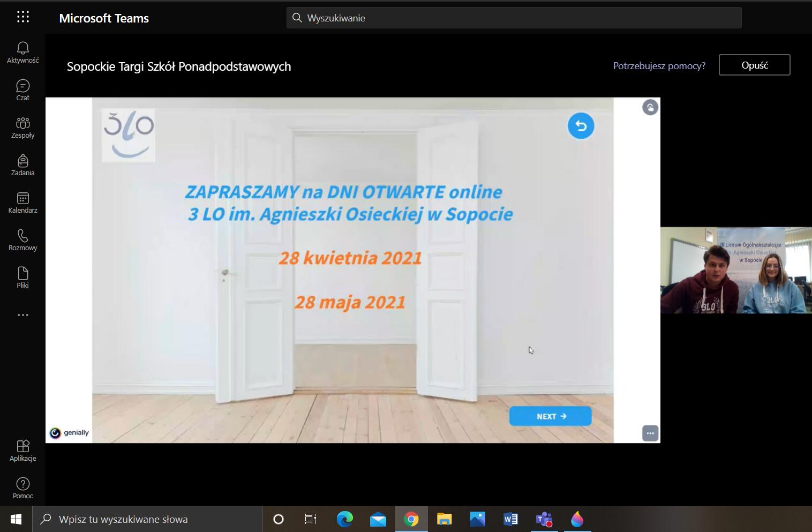Image resolution: width=812 pixels, height=532 pixels.
Task: Open Aplikacje apps store
Action: pyautogui.click(x=22, y=451)
